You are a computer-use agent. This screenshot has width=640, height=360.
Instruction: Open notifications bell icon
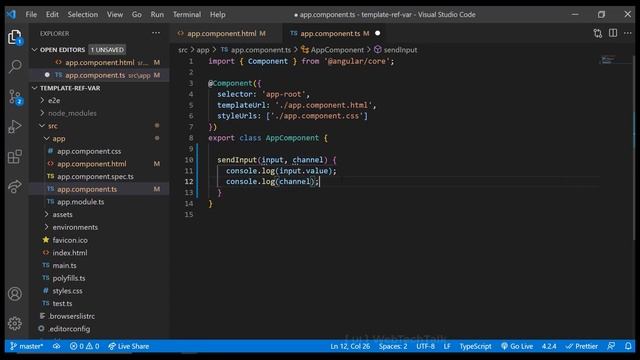point(628,346)
